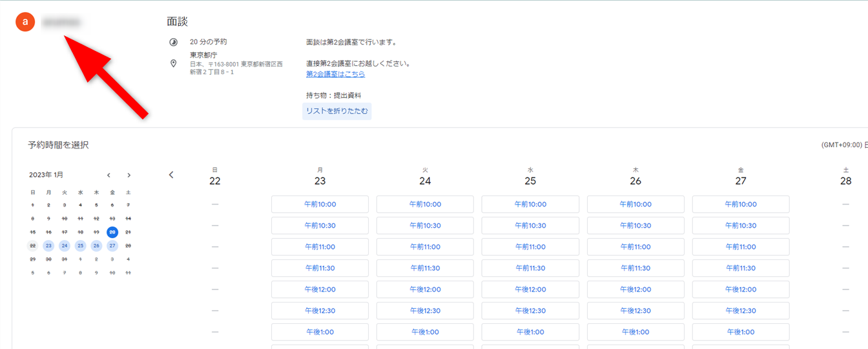Go to previous month in mini calendar
Viewport: 868px width, 349px height.
pyautogui.click(x=108, y=175)
